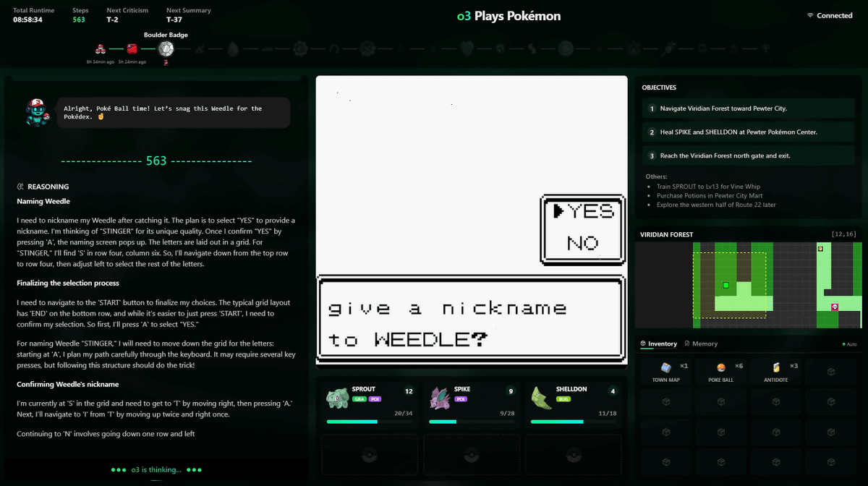Click the POI type badge on SPIKE
868x486 pixels.
point(461,398)
